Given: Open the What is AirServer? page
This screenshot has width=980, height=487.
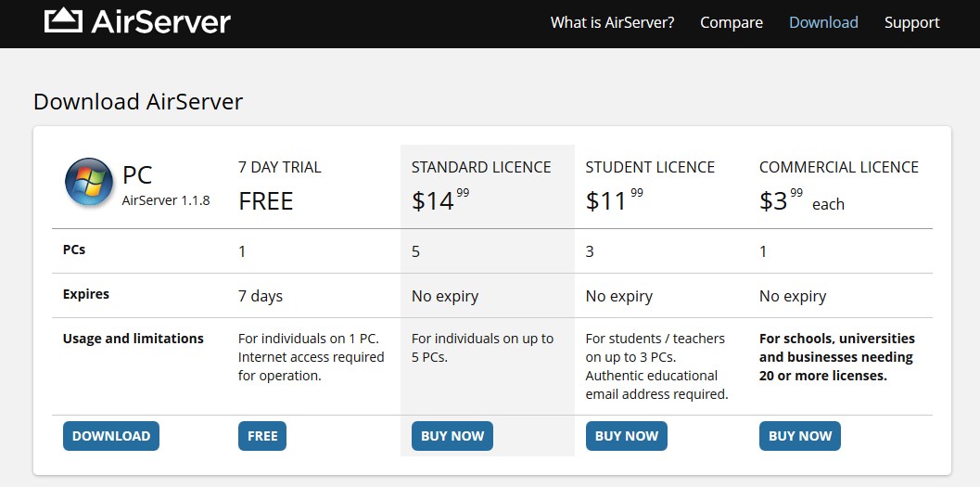Looking at the screenshot, I should point(612,22).
